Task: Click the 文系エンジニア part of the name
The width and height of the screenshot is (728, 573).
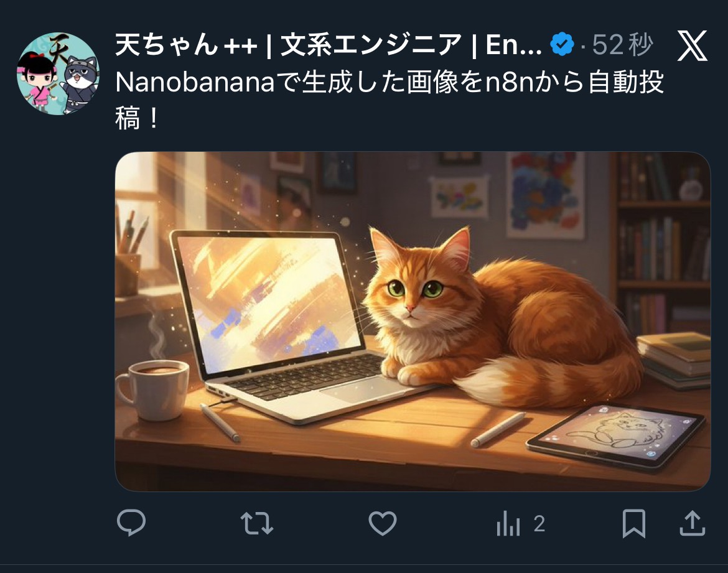Action: [x=370, y=45]
